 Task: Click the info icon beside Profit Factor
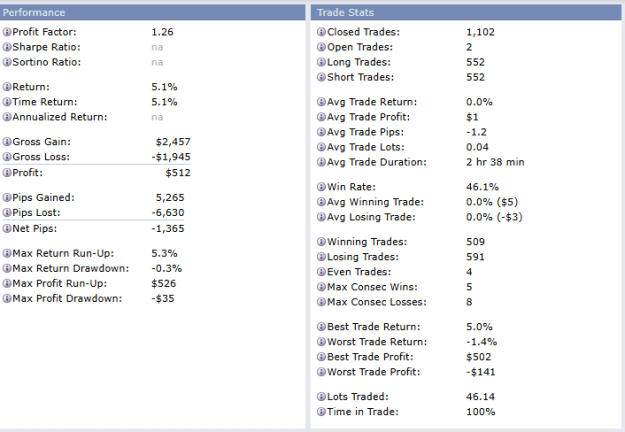click(x=7, y=32)
